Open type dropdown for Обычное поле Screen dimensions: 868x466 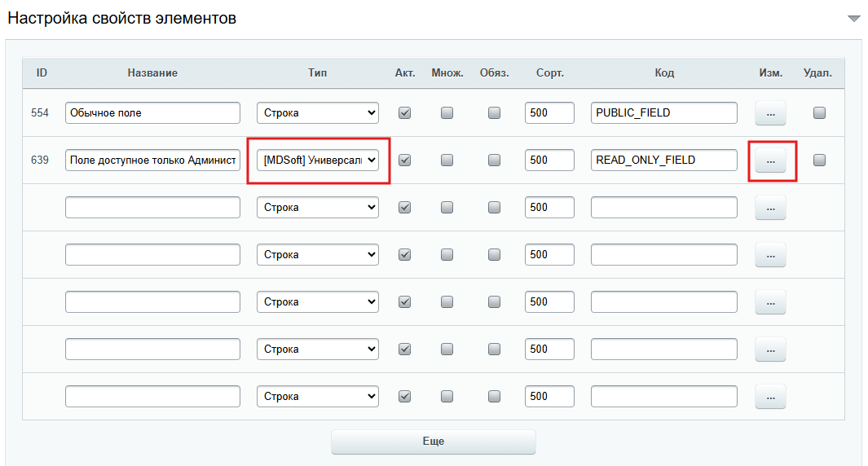[318, 113]
